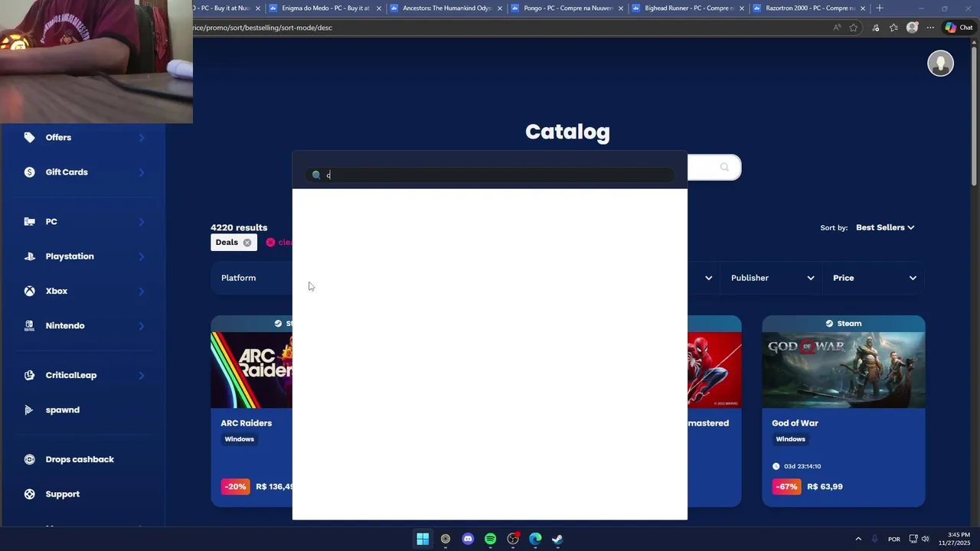Expand the PC submenu arrow

click(x=142, y=222)
